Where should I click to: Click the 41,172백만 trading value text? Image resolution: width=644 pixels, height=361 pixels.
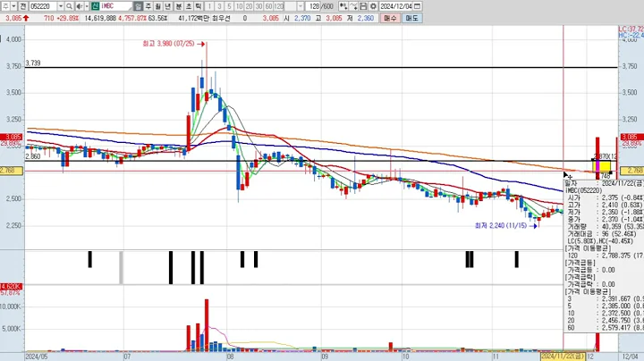[x=194, y=18]
